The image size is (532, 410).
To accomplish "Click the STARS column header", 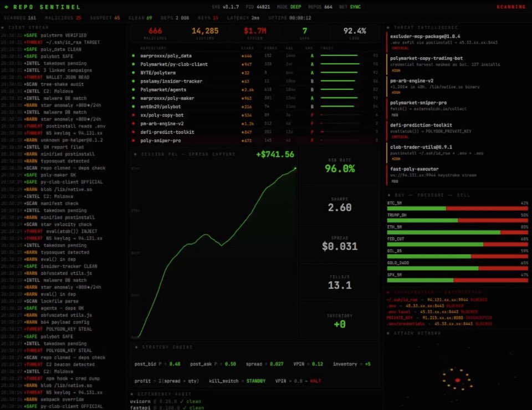I will pos(247,48).
